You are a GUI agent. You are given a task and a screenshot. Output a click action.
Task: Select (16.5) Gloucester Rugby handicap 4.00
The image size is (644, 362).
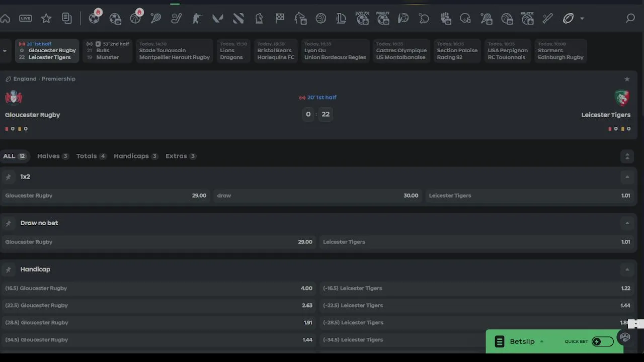158,289
